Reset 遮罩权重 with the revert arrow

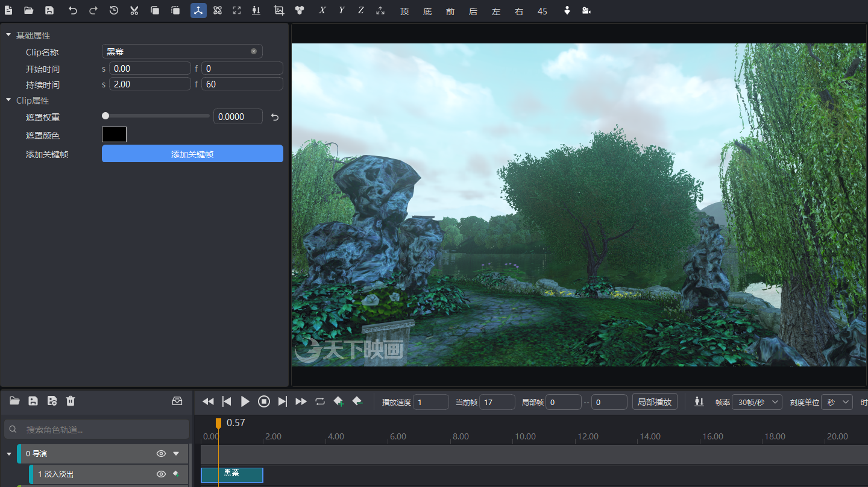pyautogui.click(x=275, y=117)
